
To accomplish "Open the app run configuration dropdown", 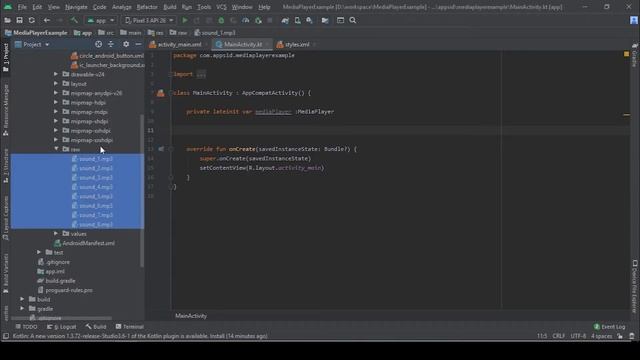I will [x=101, y=20].
